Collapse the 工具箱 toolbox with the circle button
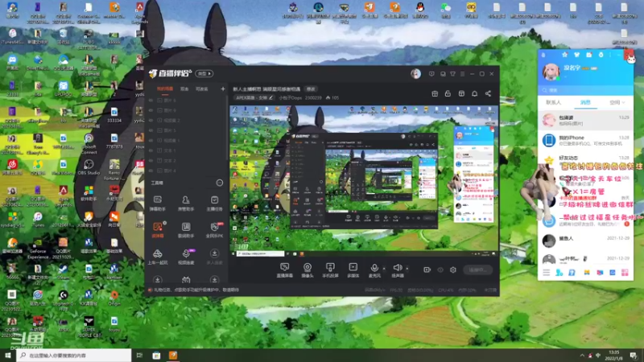The width and height of the screenshot is (644, 362). coord(220,183)
